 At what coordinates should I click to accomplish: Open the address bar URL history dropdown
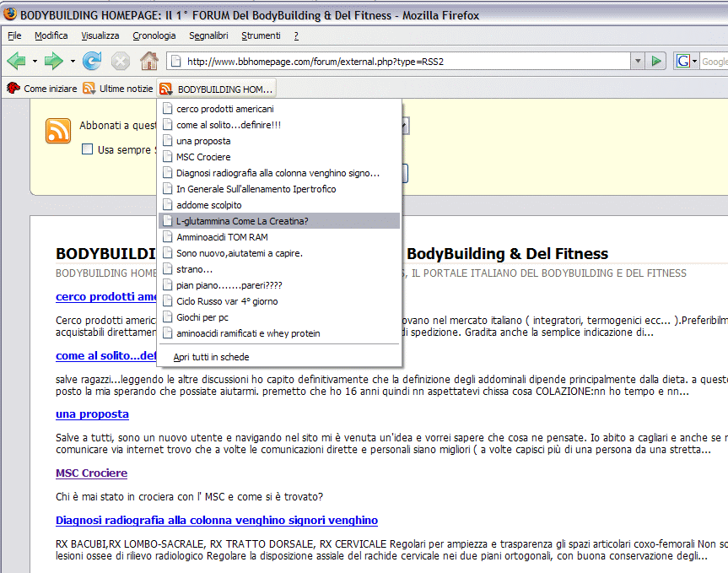638,61
